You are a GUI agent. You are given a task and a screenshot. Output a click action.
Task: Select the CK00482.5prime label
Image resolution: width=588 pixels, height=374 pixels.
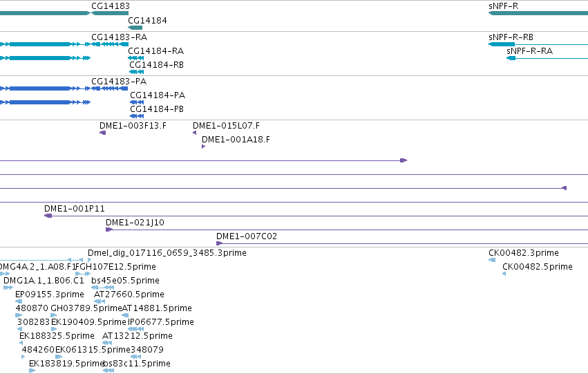click(x=538, y=267)
